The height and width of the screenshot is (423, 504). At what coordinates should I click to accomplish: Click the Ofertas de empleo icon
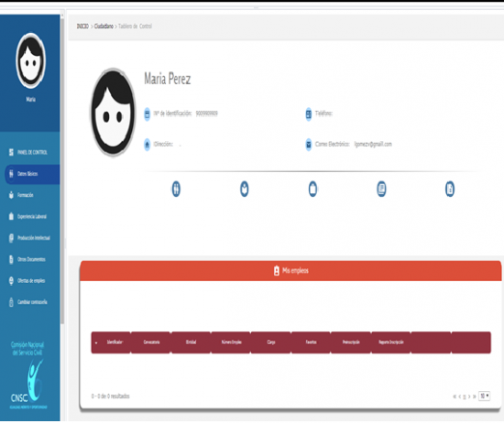point(11,281)
